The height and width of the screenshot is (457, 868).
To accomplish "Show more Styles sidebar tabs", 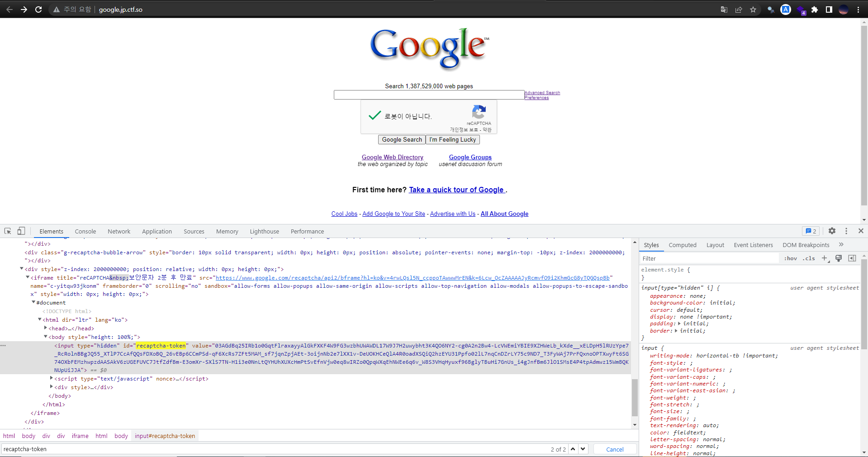I will click(841, 245).
